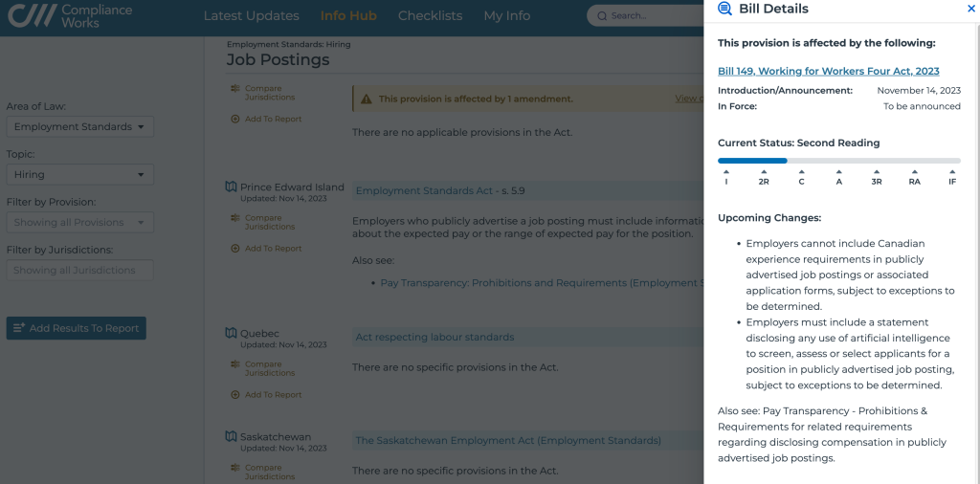Open the Bill 149 Working for Workers link
Image resolution: width=980 pixels, height=484 pixels.
[828, 71]
